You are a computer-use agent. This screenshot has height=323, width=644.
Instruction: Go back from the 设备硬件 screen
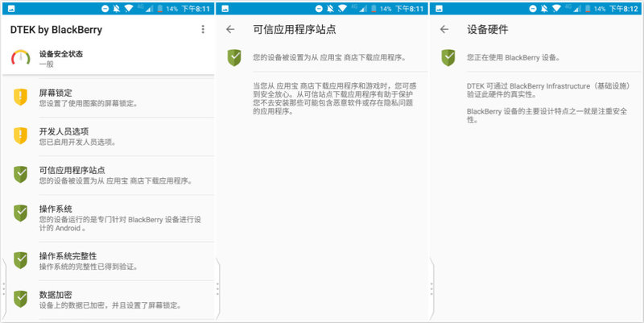pos(444,29)
